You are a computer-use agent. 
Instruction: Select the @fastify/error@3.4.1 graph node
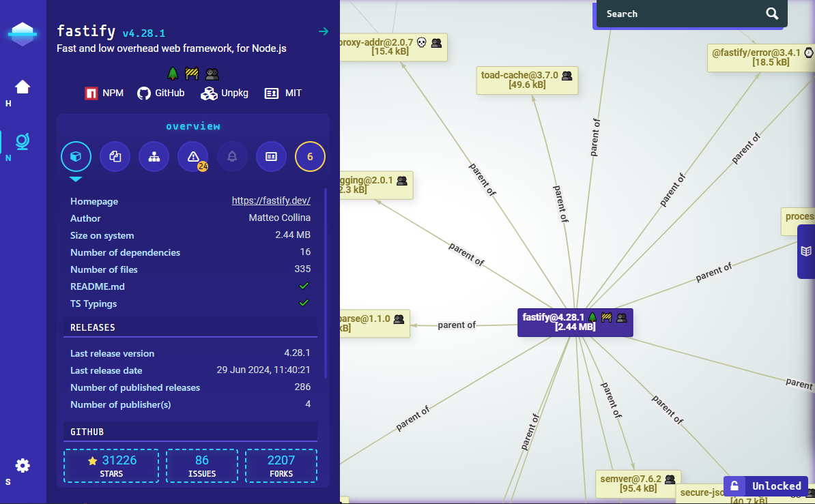click(x=761, y=58)
